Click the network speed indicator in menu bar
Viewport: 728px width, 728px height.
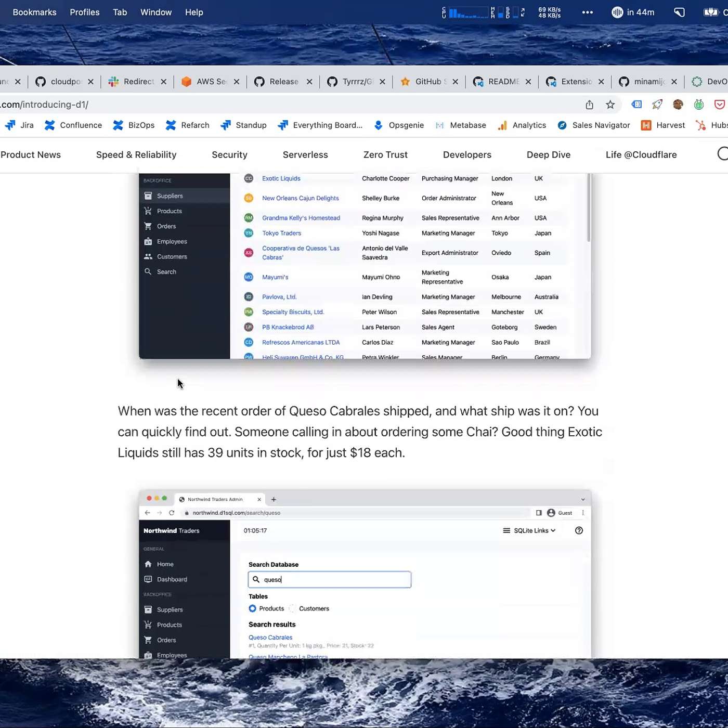[x=549, y=12]
